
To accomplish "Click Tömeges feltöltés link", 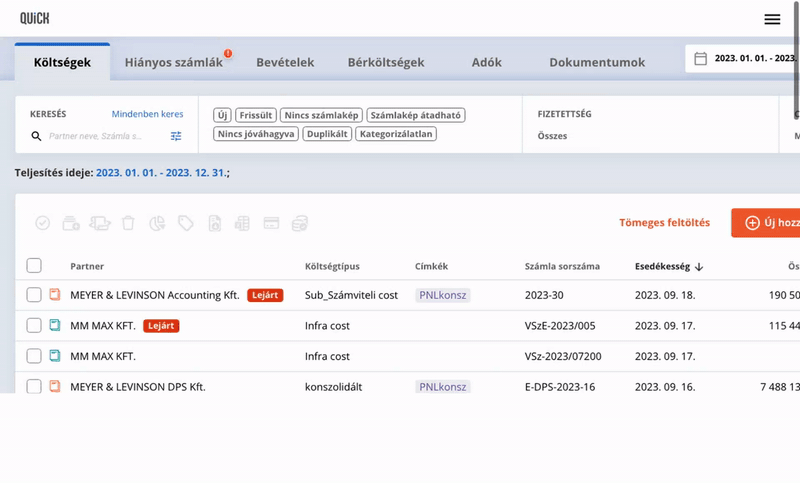I will [x=665, y=222].
